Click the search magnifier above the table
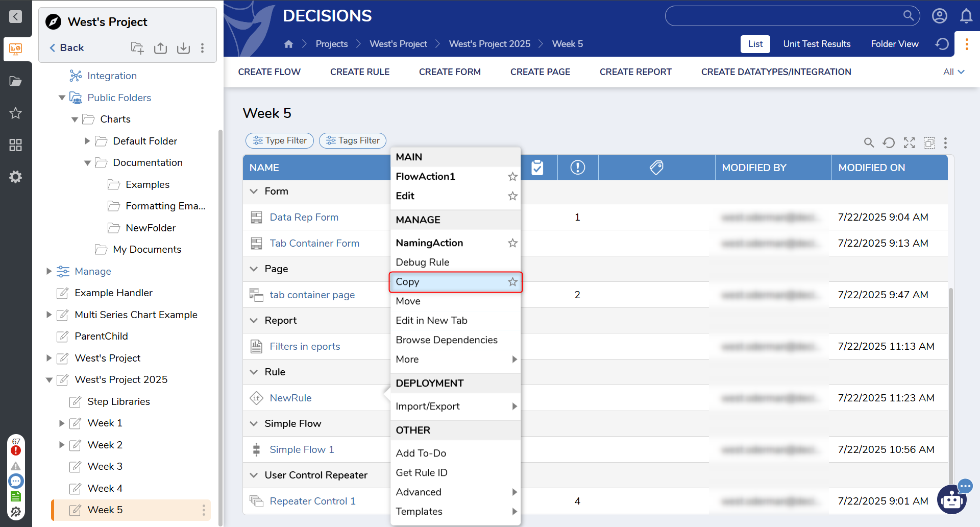This screenshot has height=527, width=980. click(869, 143)
